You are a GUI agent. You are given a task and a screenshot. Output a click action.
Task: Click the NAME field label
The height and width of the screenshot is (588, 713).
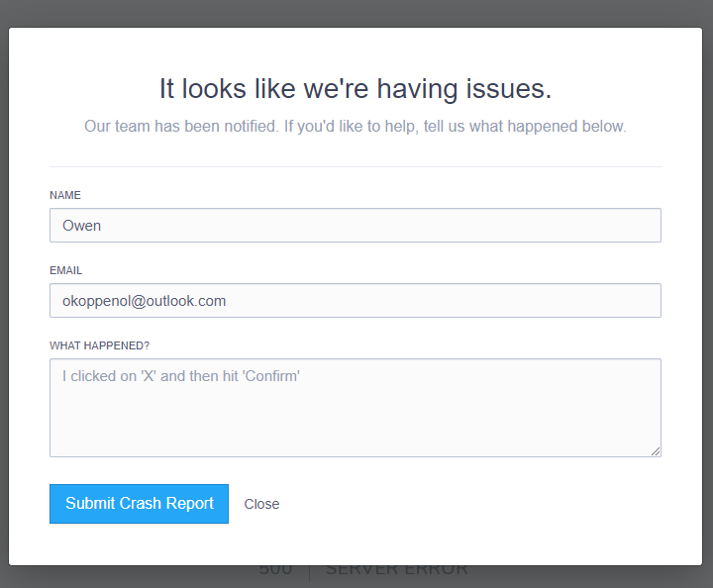click(65, 195)
